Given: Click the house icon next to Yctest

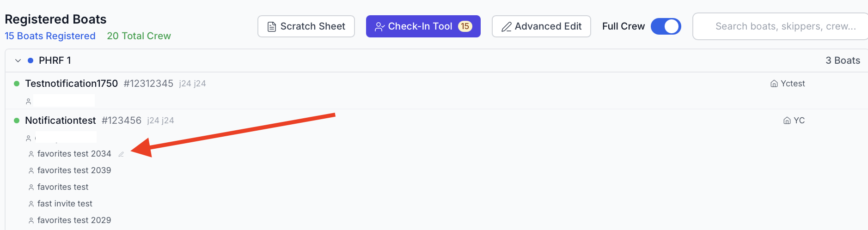Looking at the screenshot, I should click(774, 84).
